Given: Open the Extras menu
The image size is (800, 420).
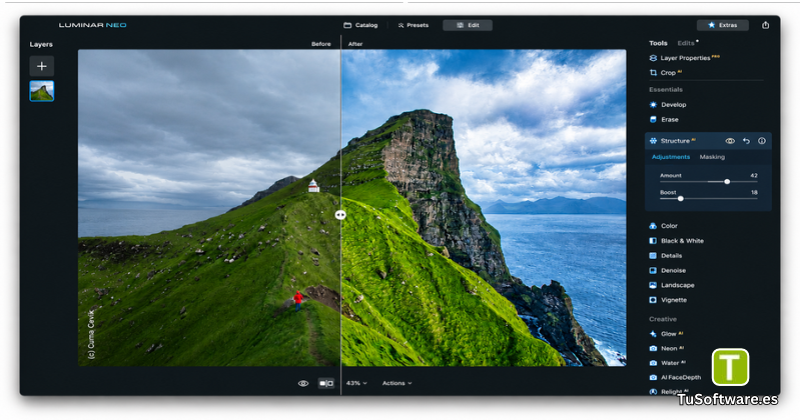Looking at the screenshot, I should (722, 25).
